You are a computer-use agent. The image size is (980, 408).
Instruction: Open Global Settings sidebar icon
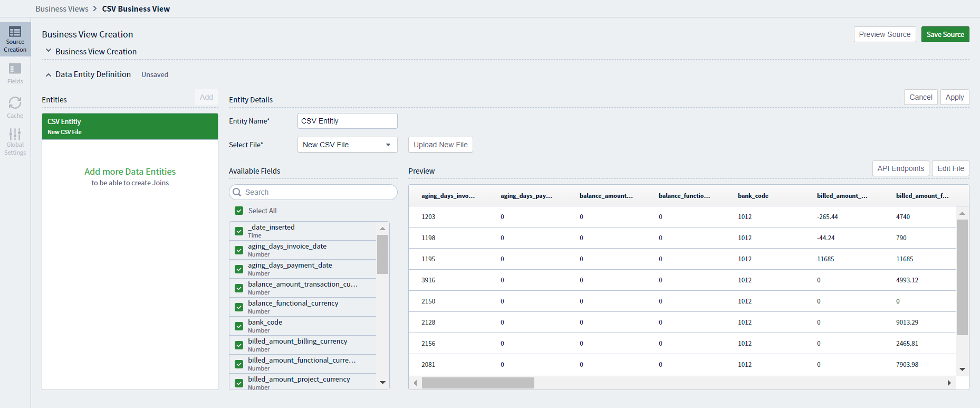coord(15,141)
